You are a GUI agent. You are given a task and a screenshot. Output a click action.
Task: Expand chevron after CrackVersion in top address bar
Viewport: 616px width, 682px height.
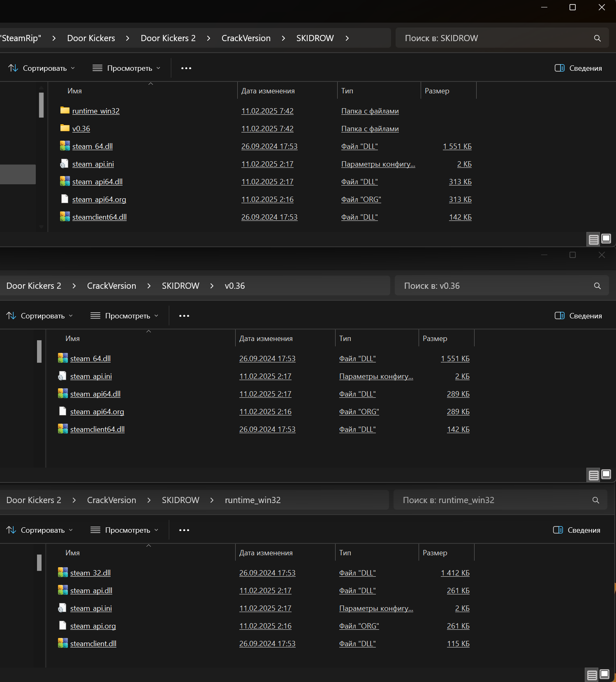tap(283, 38)
